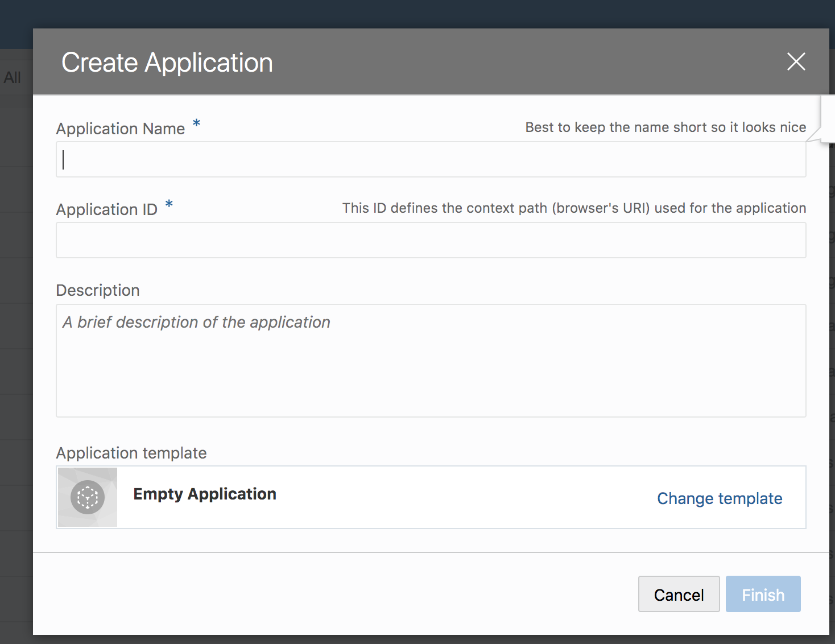Close the Create Application dialog
The image size is (835, 644).
click(x=796, y=61)
